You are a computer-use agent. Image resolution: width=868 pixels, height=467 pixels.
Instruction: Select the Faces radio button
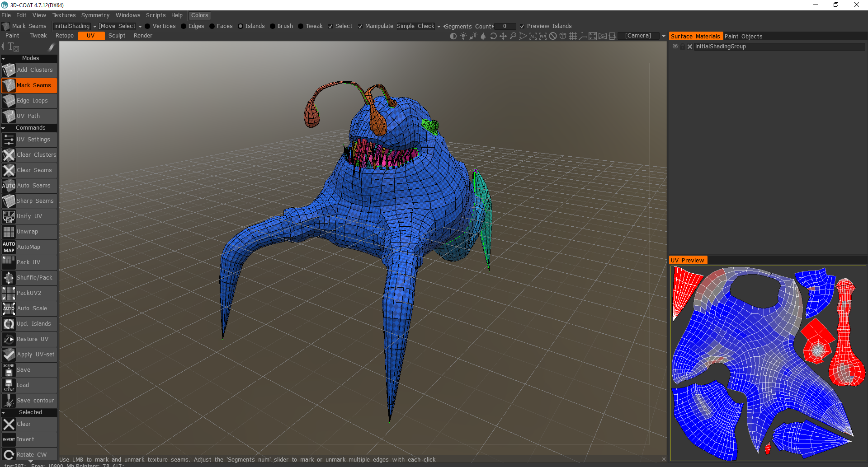pos(212,26)
